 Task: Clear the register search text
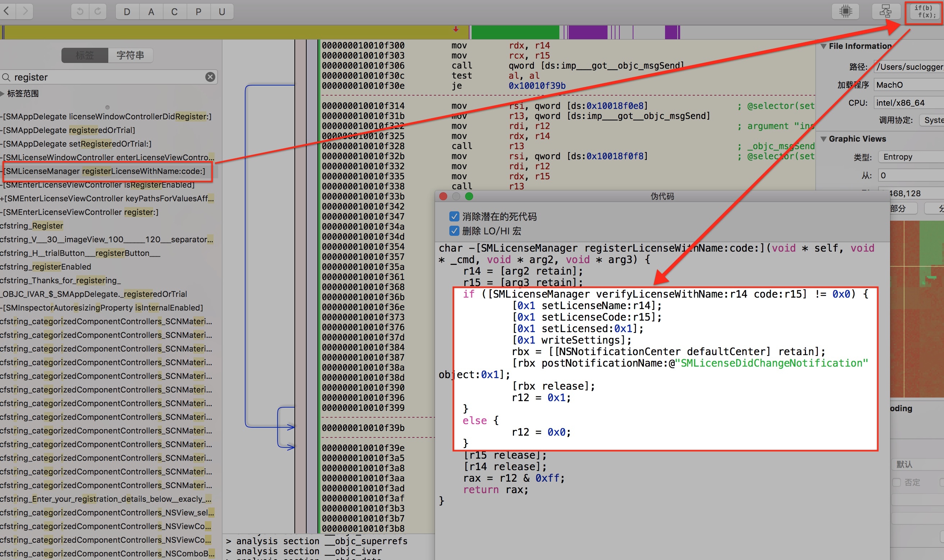pyautogui.click(x=210, y=77)
